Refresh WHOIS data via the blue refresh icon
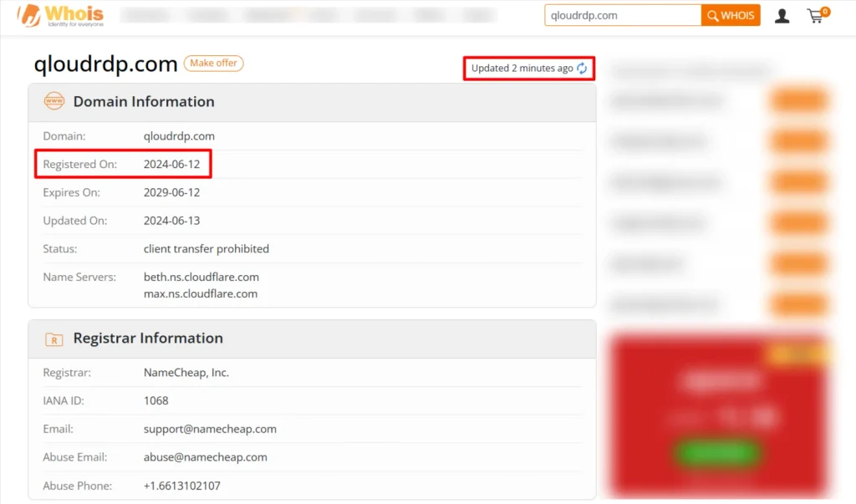 tap(582, 69)
